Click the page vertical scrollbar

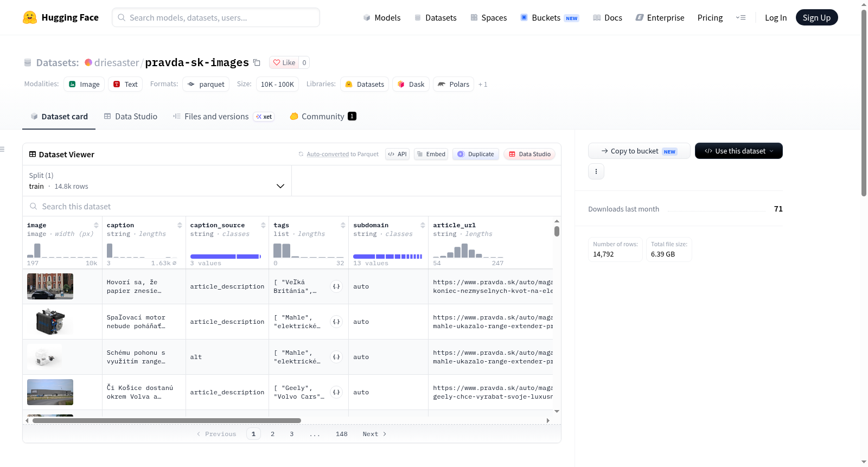(x=864, y=103)
